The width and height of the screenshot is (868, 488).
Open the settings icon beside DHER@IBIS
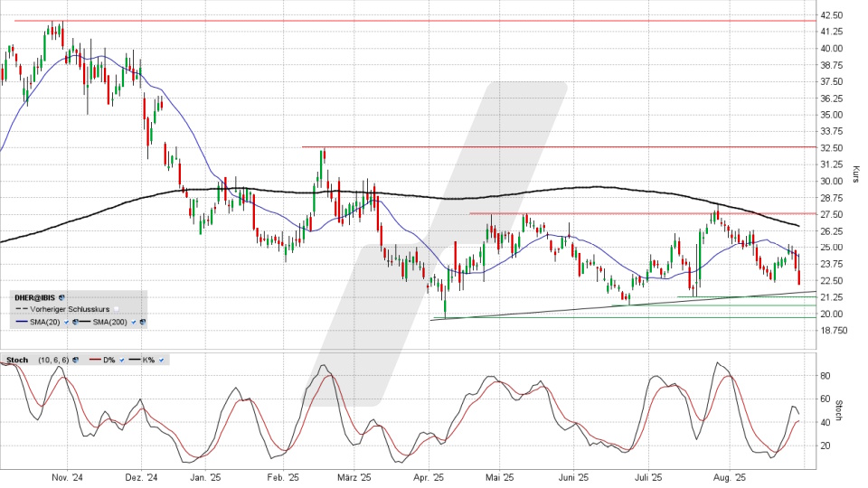(x=61, y=297)
